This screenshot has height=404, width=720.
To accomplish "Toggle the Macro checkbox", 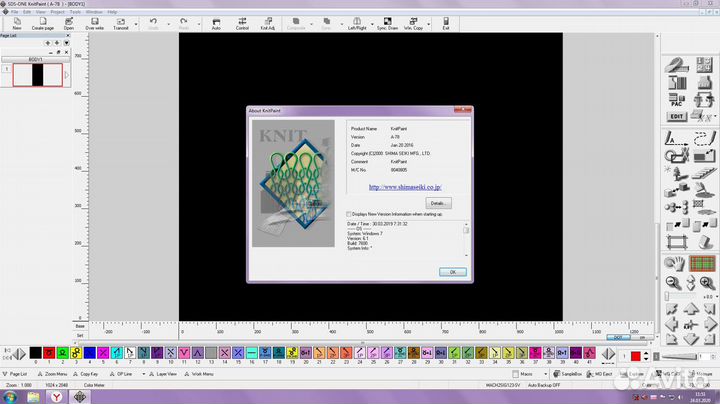I will (x=516, y=374).
